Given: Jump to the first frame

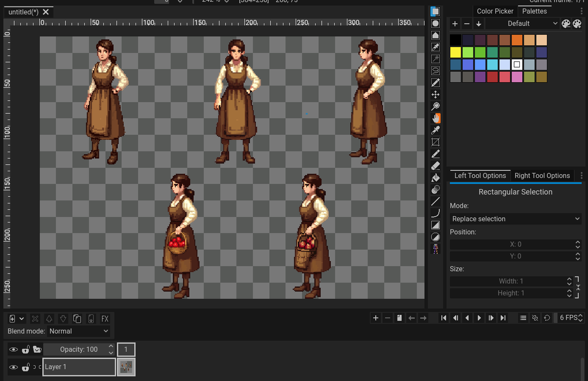Looking at the screenshot, I should tap(443, 318).
